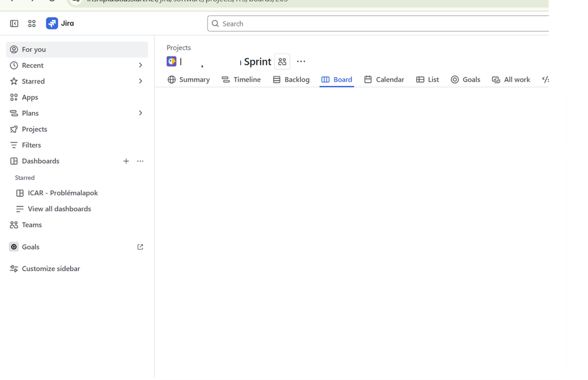Open the team people icon button
The image size is (588, 380).
tap(283, 61)
